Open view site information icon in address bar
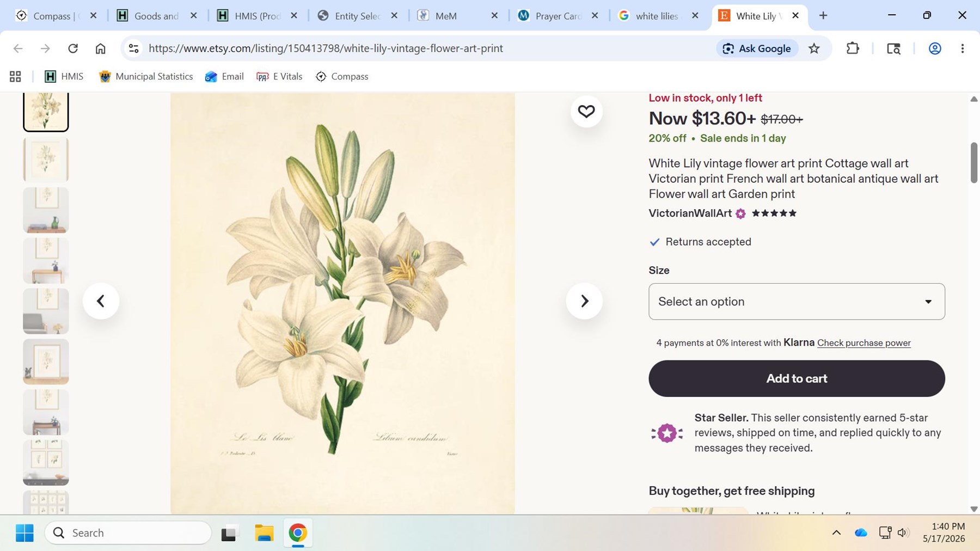The height and width of the screenshot is (551, 980). point(133,48)
